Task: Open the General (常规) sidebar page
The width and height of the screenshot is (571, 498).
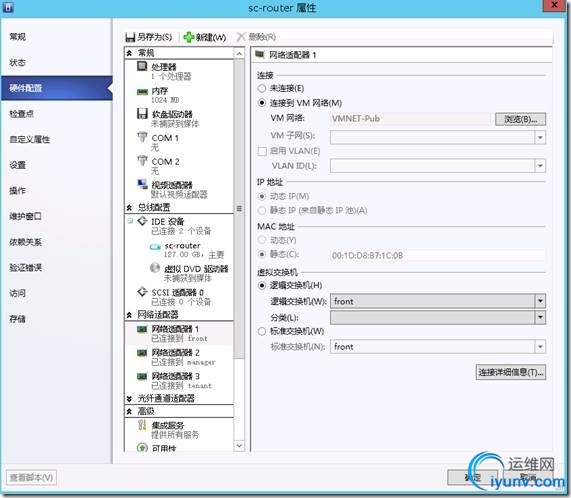Action: coord(56,37)
